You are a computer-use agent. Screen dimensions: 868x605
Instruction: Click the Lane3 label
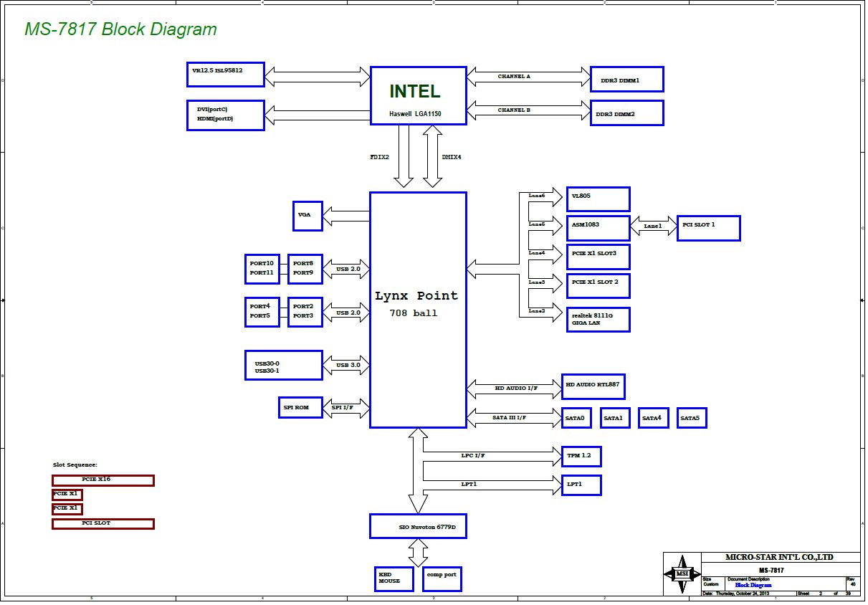(537, 282)
